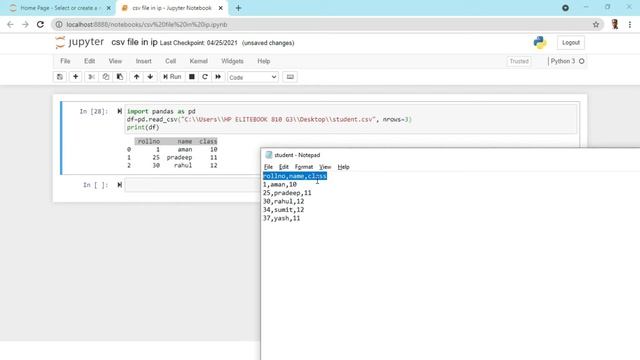
Task: Click the In [28] prompt label
Action: pos(93,111)
